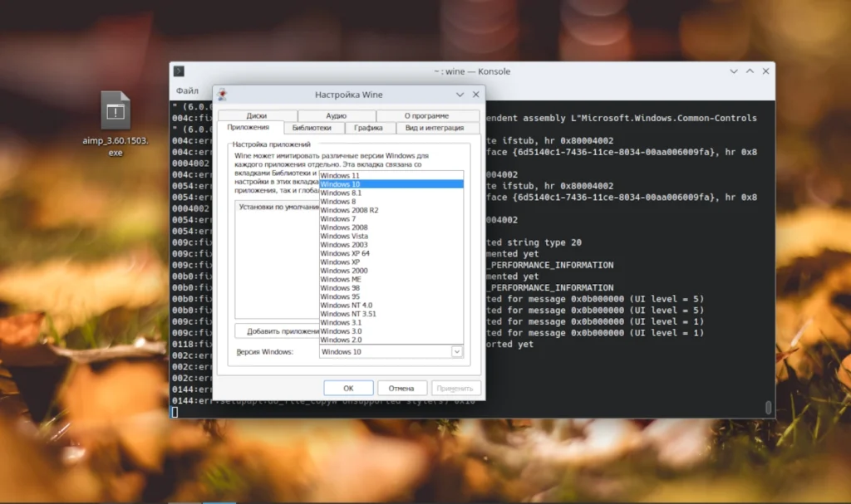The image size is (851, 504).
Task: Choose Windows 7 in version list
Action: [391, 218]
